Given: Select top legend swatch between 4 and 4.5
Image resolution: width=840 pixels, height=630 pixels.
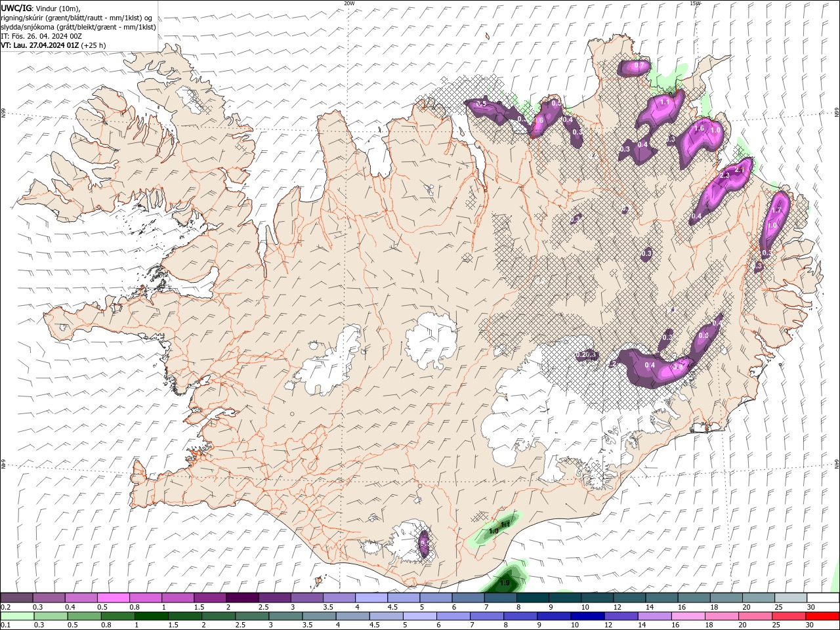Looking at the screenshot, I should [x=371, y=598].
